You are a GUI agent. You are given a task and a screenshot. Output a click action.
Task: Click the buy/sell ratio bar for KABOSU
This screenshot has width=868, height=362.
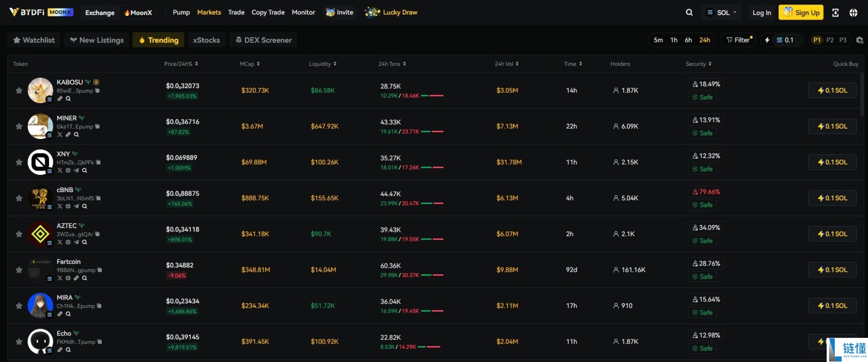pos(432,95)
